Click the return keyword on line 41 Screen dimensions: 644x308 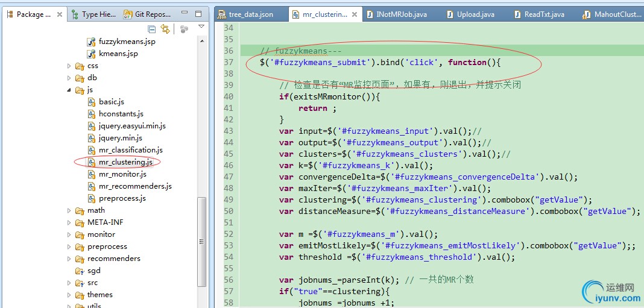313,108
